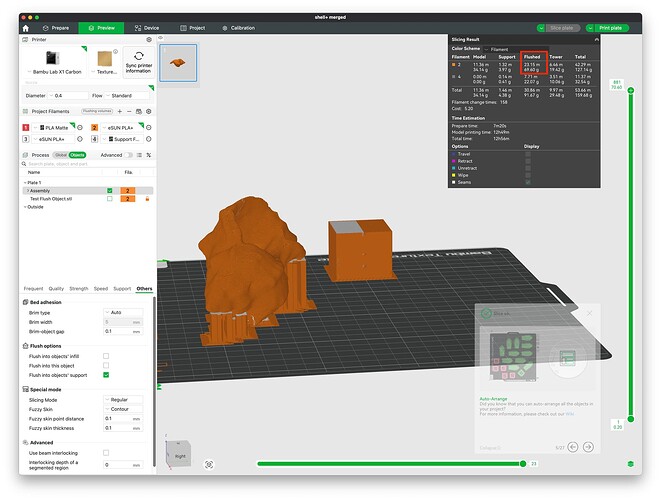
Task: Add a filament with plus icon
Action: (x=120, y=112)
